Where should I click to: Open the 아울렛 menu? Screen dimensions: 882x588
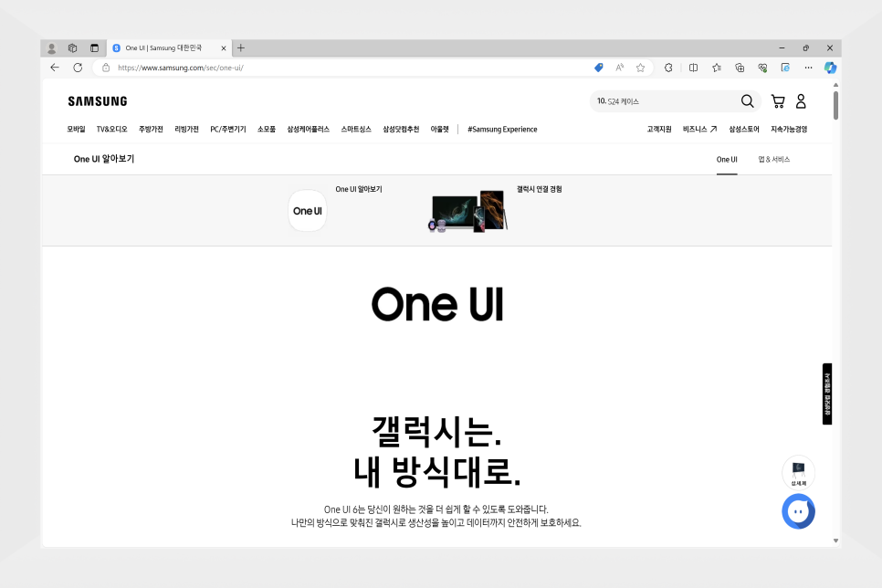pos(440,130)
